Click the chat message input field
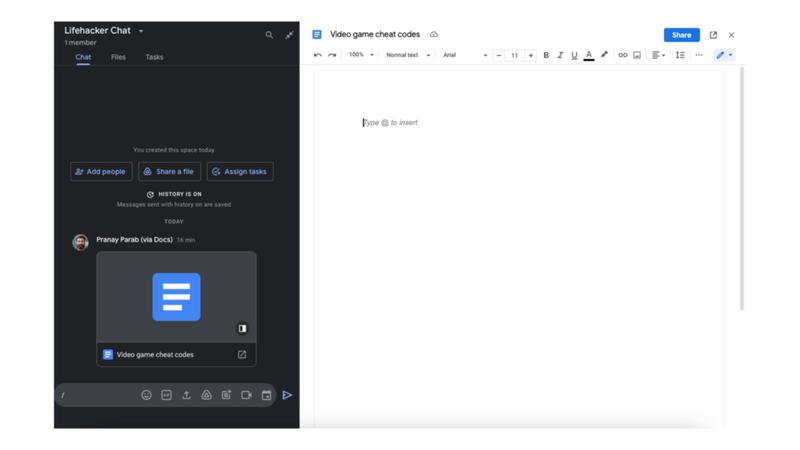 pos(97,395)
